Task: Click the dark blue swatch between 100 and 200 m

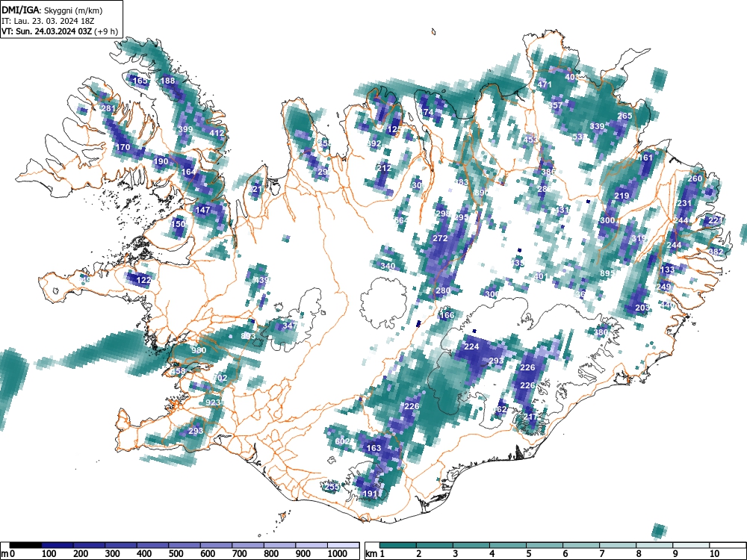Action: pyautogui.click(x=58, y=545)
